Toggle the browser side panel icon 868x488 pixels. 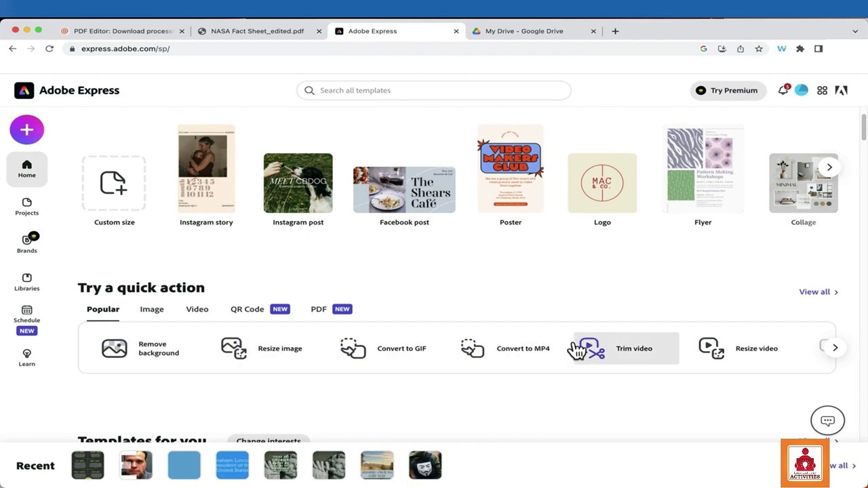(818, 49)
